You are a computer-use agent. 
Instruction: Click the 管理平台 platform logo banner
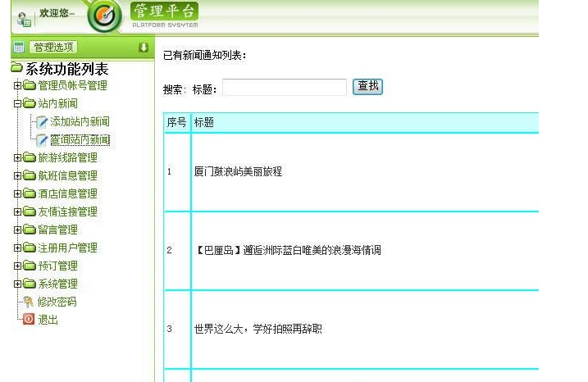point(164,15)
